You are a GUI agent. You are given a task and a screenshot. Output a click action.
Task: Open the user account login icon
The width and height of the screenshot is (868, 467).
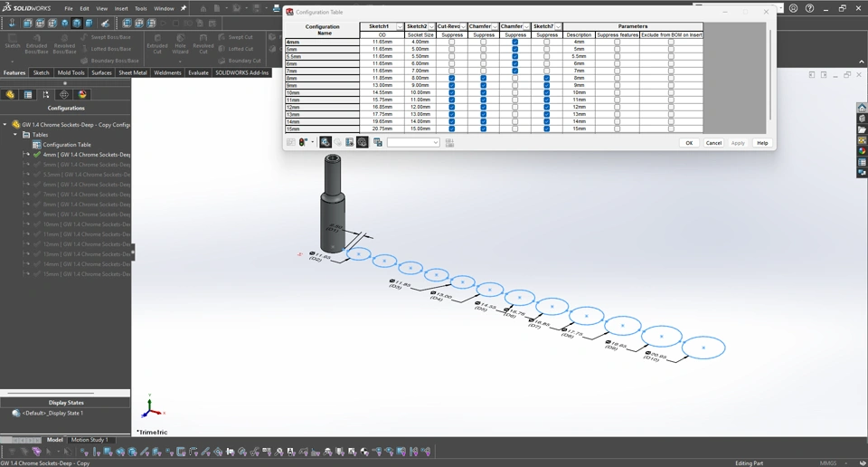click(x=794, y=8)
